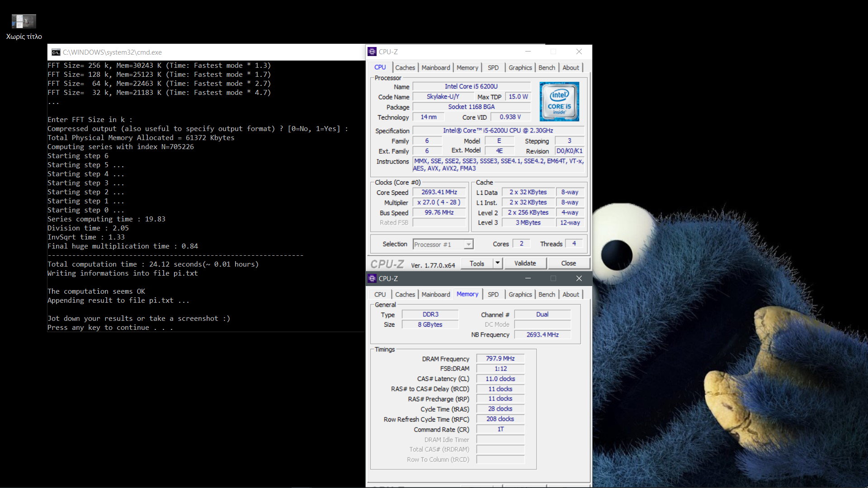
Task: Switch to CPU tab in lower CPU-Z window
Action: pyautogui.click(x=380, y=295)
